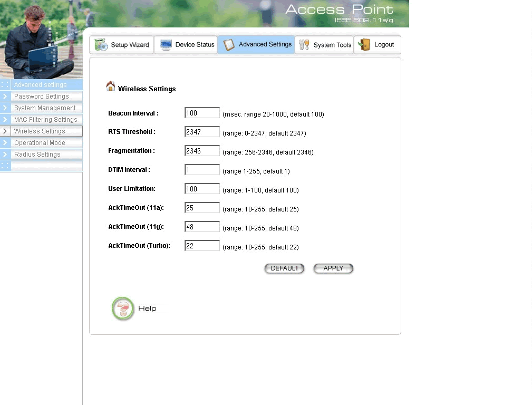
Task: Click the '(msec. range 20-1000, default 100)' hint
Action: pyautogui.click(x=273, y=114)
